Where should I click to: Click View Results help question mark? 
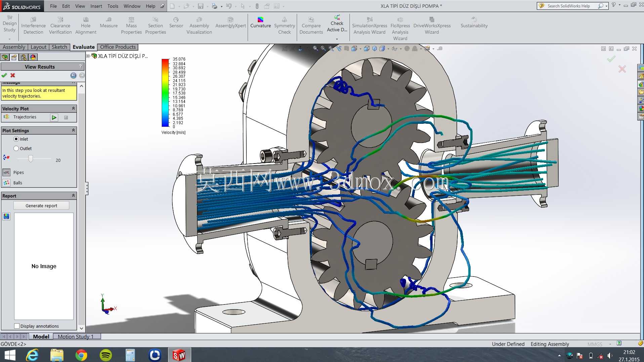80,67
